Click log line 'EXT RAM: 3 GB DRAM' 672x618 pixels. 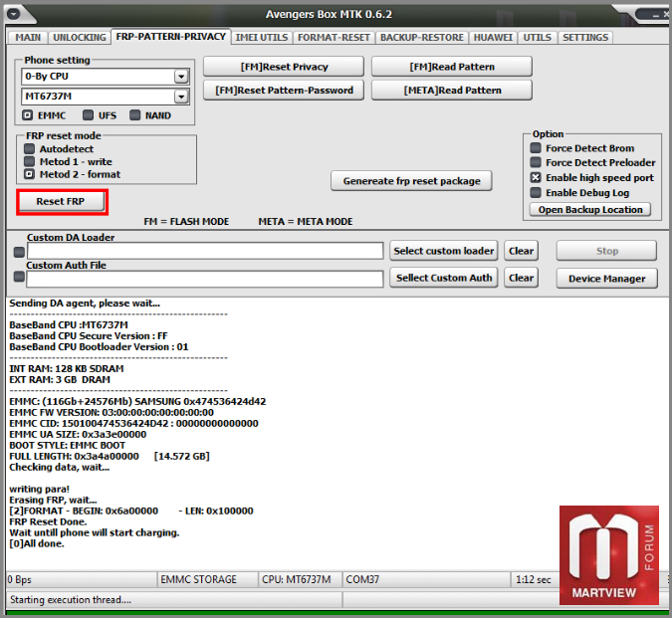(60, 379)
